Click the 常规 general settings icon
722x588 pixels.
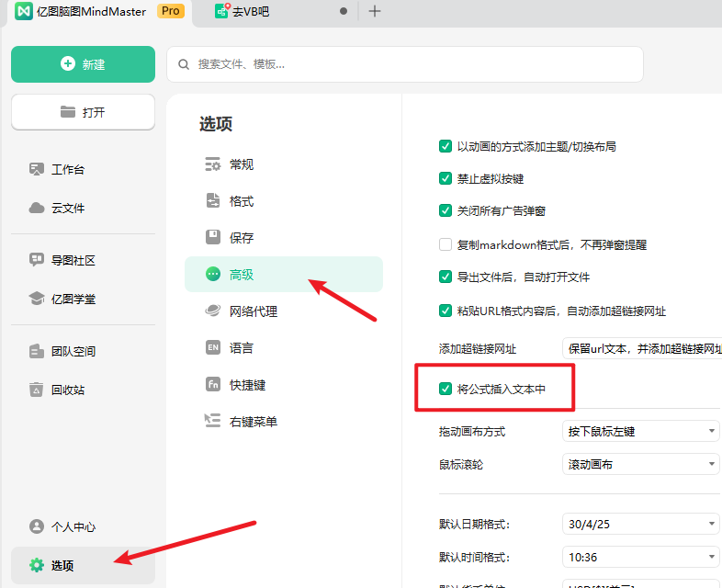213,164
